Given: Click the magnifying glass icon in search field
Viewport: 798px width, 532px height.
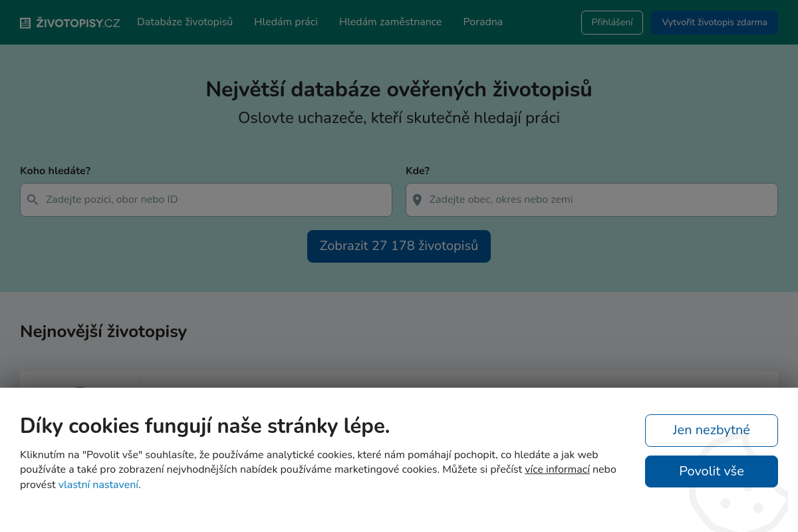Looking at the screenshot, I should click(x=32, y=199).
